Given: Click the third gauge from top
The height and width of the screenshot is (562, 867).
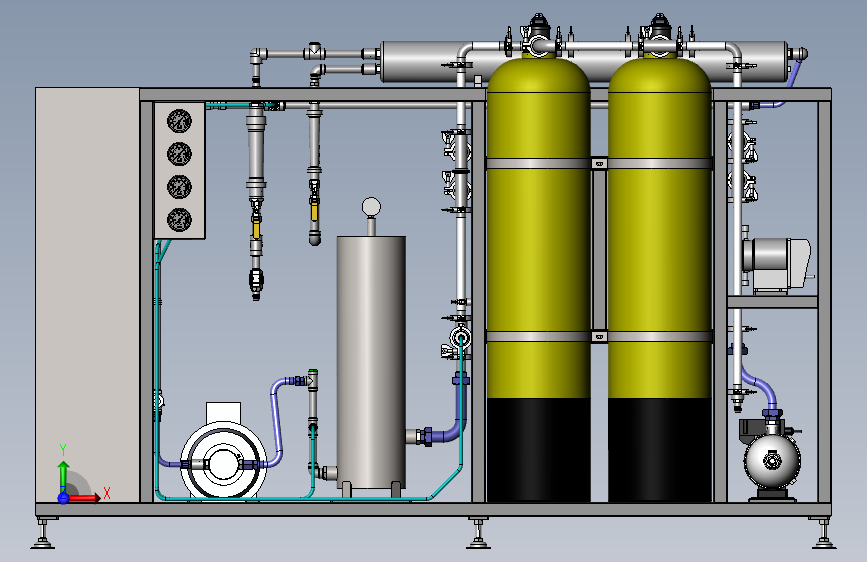Looking at the screenshot, I should 179,187.
